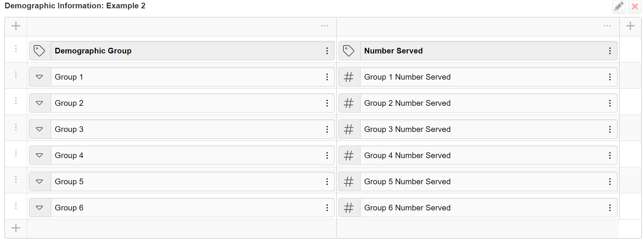Screen dimensions: 644x240
Task: Click the number sign icon for Group 1 Number Served
Action: tap(349, 77)
